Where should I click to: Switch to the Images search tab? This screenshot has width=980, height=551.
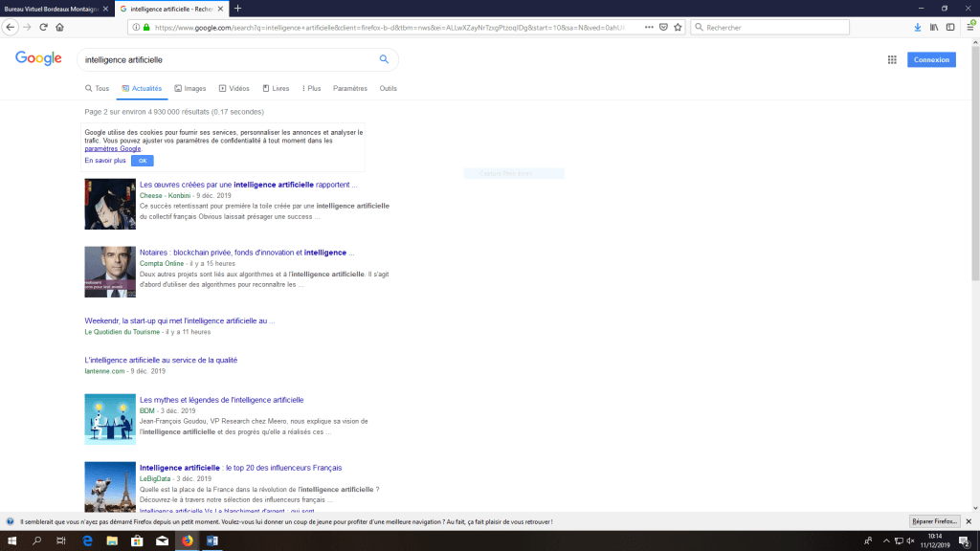pos(190,88)
